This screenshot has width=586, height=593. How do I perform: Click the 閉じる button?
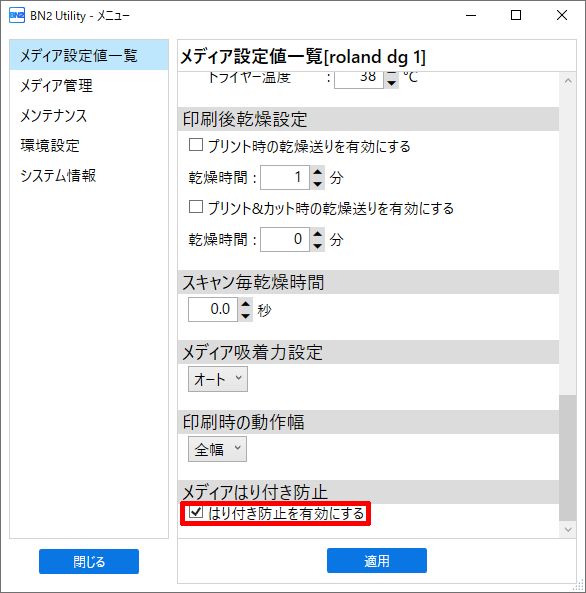(89, 562)
